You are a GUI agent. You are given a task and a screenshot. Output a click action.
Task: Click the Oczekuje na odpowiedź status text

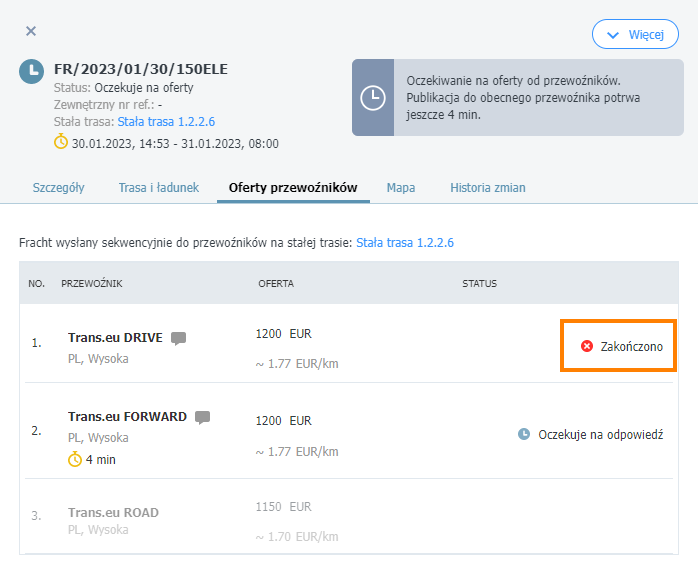601,434
